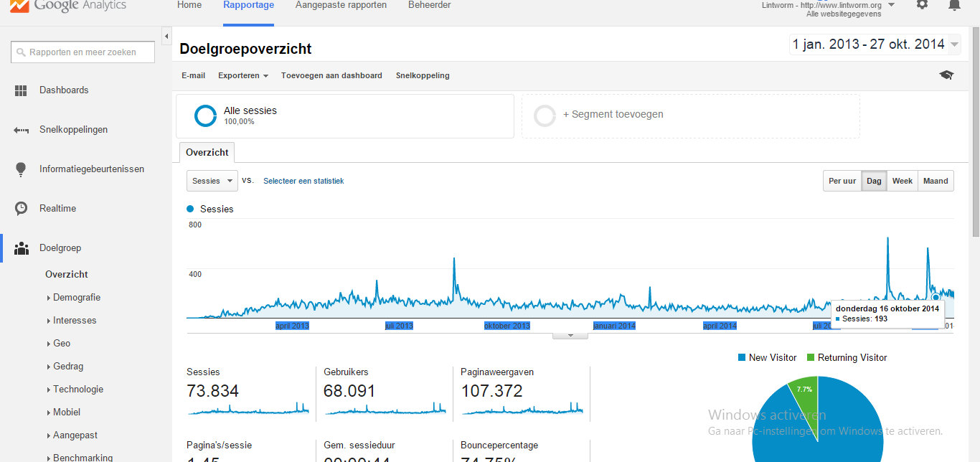
Task: Open the graduation cap education icon
Action: pos(946,75)
